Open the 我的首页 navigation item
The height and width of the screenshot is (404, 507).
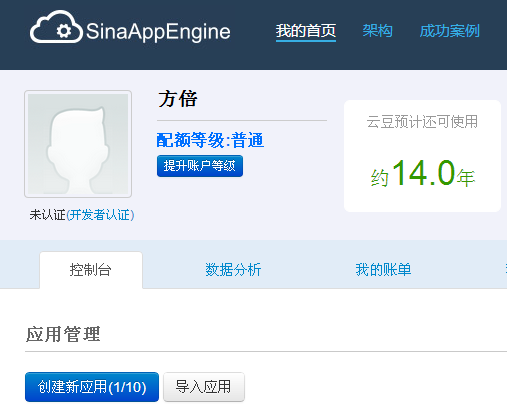coord(306,31)
